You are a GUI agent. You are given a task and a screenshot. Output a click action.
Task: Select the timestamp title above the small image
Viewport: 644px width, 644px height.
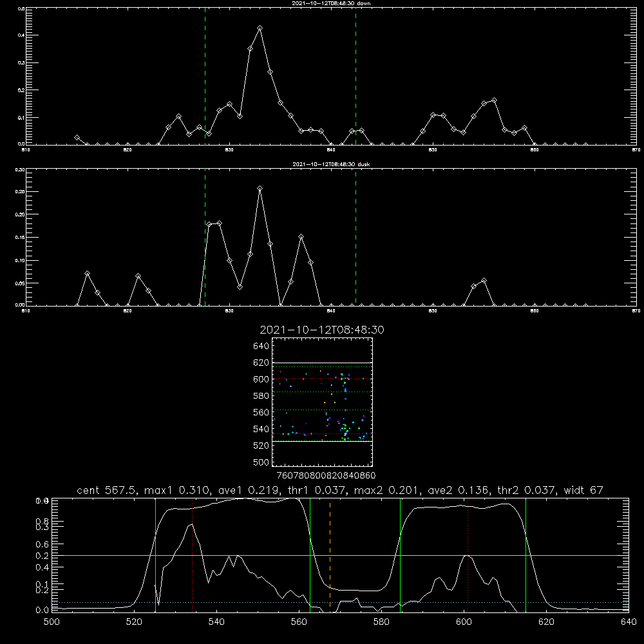tap(322, 330)
